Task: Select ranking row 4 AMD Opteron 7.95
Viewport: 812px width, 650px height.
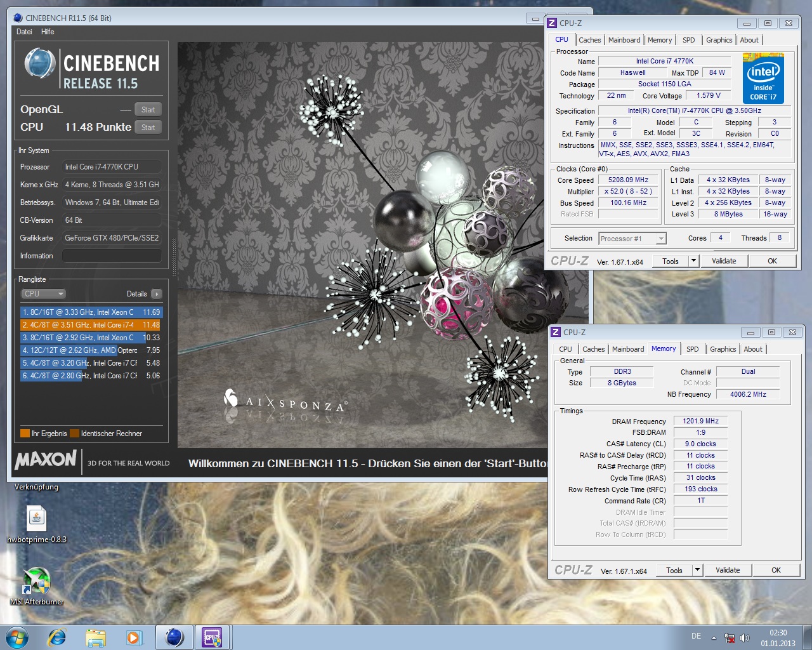Action: (91, 350)
